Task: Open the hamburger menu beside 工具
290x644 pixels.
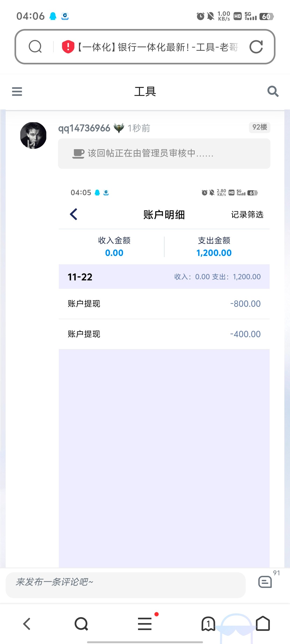Action: click(17, 92)
